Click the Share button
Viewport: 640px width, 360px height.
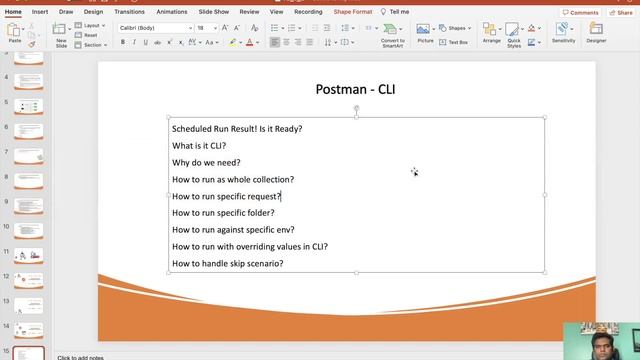click(620, 13)
